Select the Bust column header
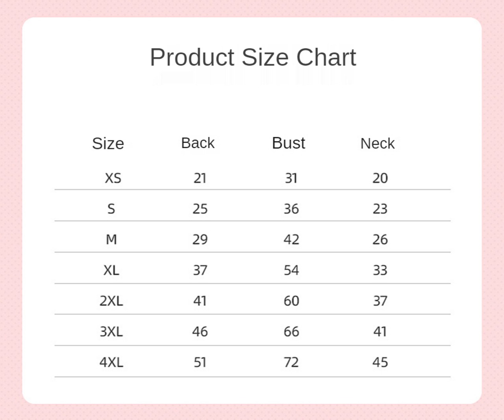The height and width of the screenshot is (420, 504). [288, 143]
